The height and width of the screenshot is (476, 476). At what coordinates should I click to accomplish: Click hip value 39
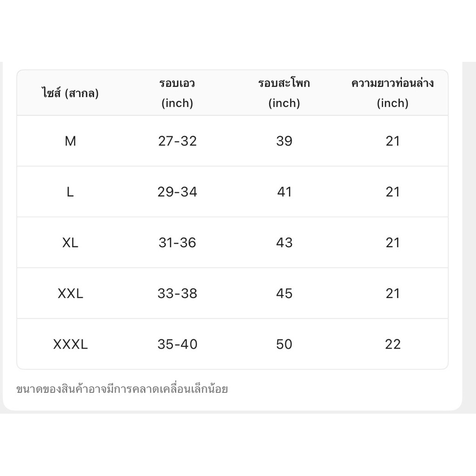(284, 141)
